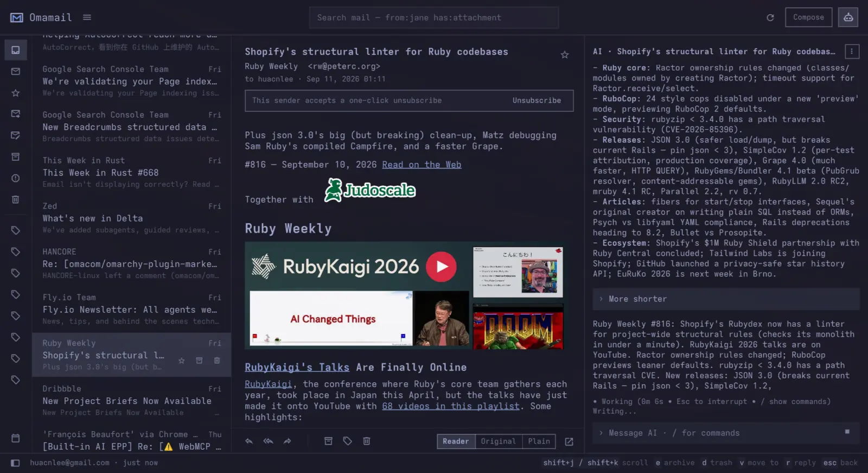The image size is (868, 473).
Task: Switch to the Original view
Action: tap(499, 442)
